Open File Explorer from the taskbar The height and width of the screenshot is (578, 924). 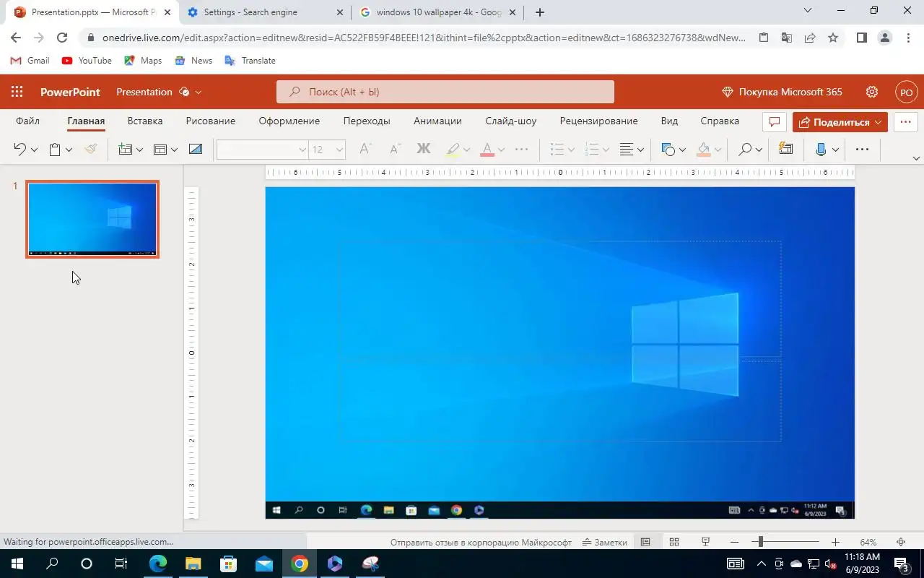click(193, 564)
